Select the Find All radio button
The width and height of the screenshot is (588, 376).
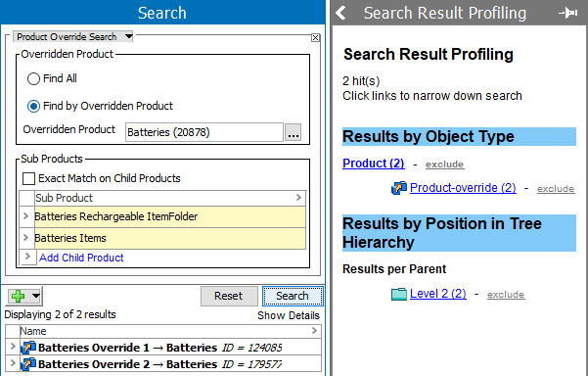click(33, 78)
